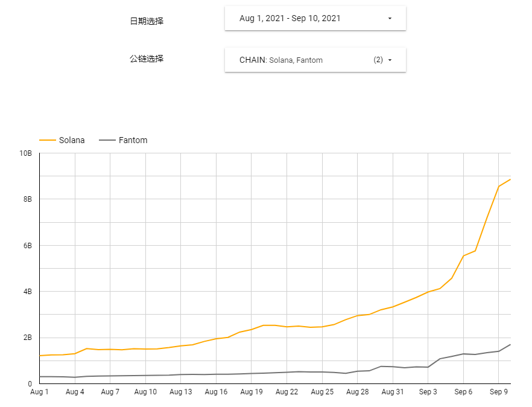This screenshot has height=407, width=532.
Task: Toggle the Solana series via its legend label
Action: coord(71,140)
